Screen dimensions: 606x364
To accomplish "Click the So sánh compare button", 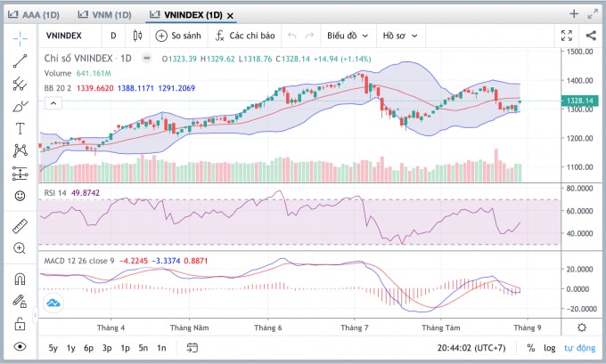I will click(x=178, y=36).
